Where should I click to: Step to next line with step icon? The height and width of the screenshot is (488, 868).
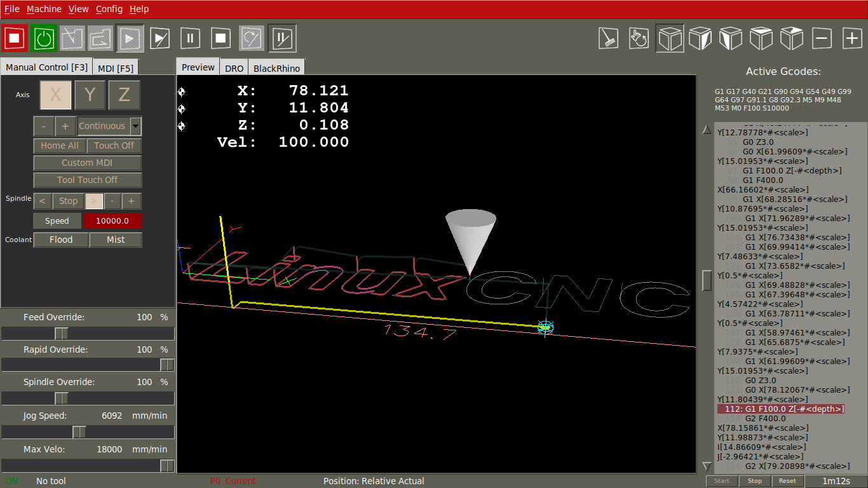click(x=160, y=39)
